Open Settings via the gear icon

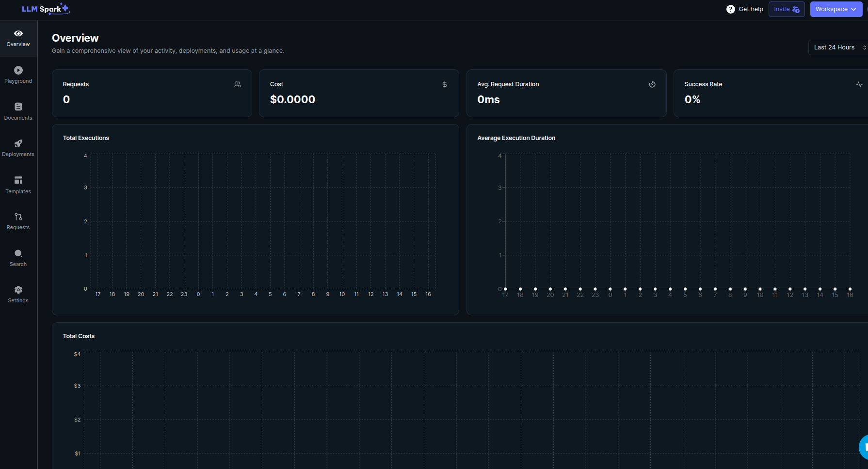(x=18, y=290)
